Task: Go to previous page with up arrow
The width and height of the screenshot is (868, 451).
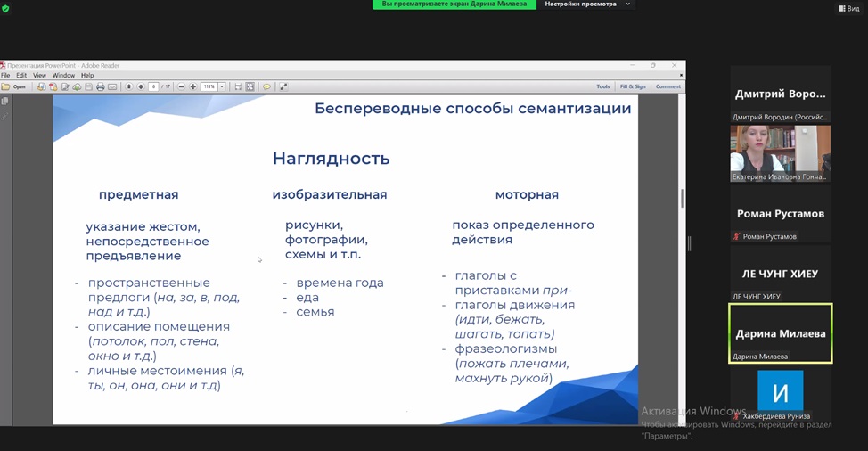Action: [129, 87]
